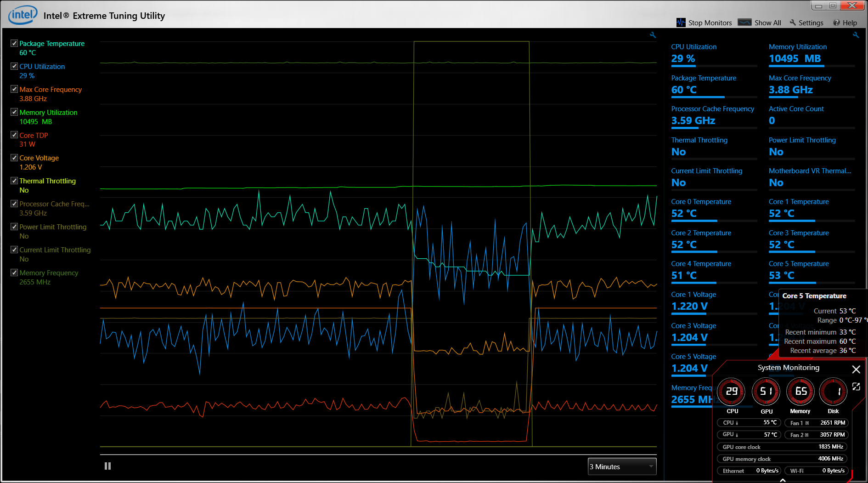Toggle Max Core Frequency checkbox

pyautogui.click(x=14, y=89)
